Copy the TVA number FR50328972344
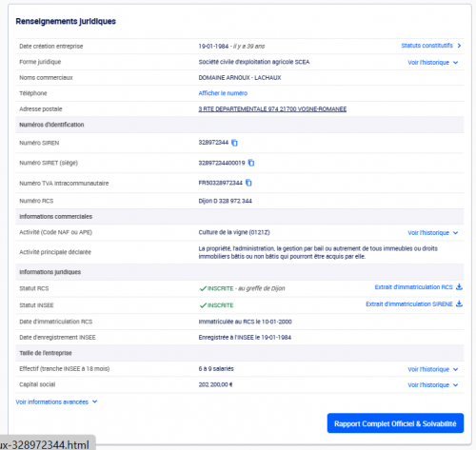The height and width of the screenshot is (450, 476). (248, 183)
